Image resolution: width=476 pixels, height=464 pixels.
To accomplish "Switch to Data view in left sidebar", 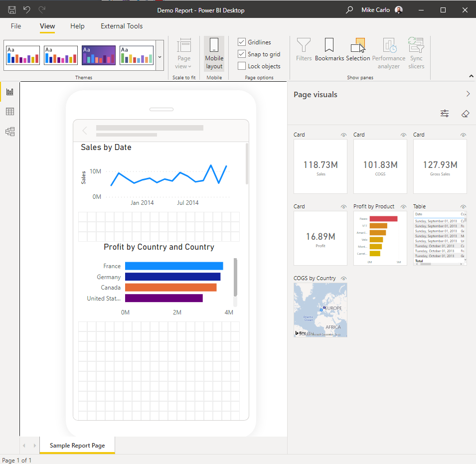I will (x=10, y=111).
